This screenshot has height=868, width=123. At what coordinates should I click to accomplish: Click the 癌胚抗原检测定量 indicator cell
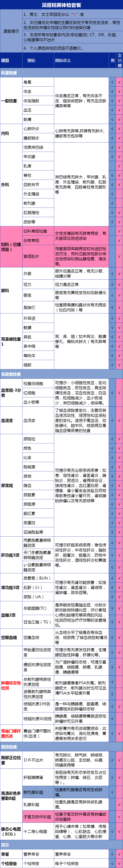(38, 667)
